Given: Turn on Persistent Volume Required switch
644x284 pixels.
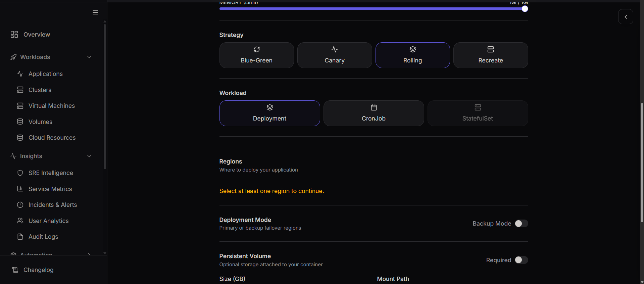Looking at the screenshot, I should [x=521, y=260].
